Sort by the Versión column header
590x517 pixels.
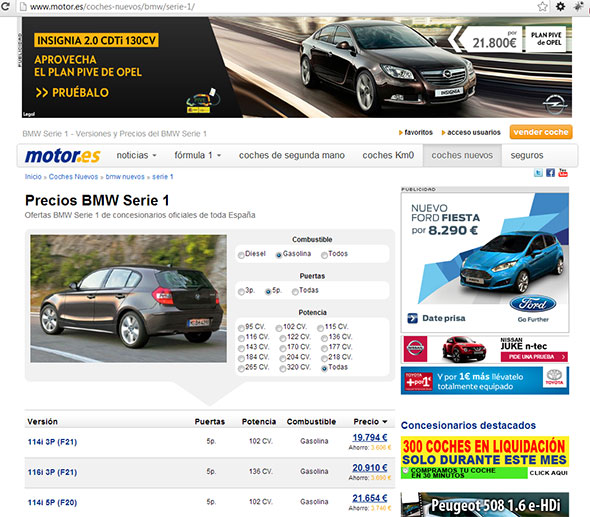[x=43, y=422]
